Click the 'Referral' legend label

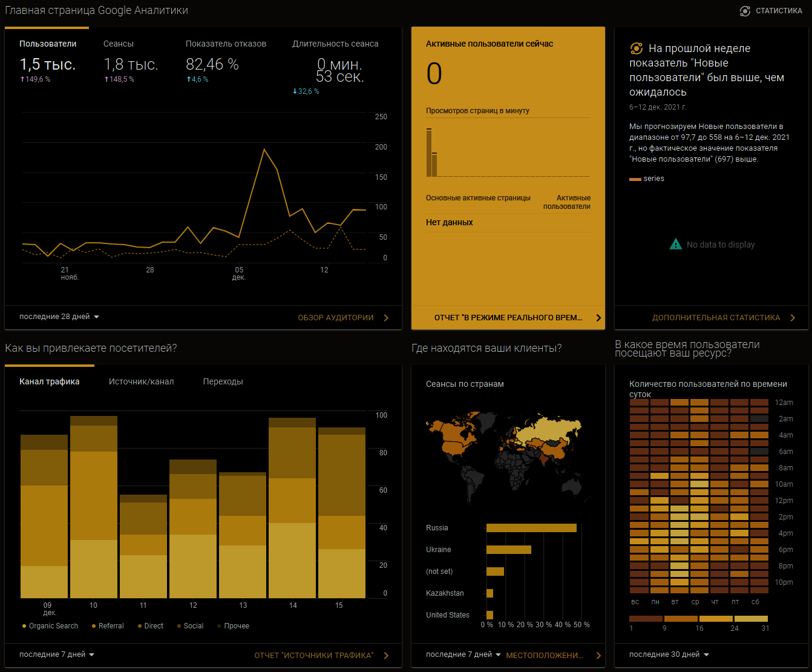[x=111, y=626]
